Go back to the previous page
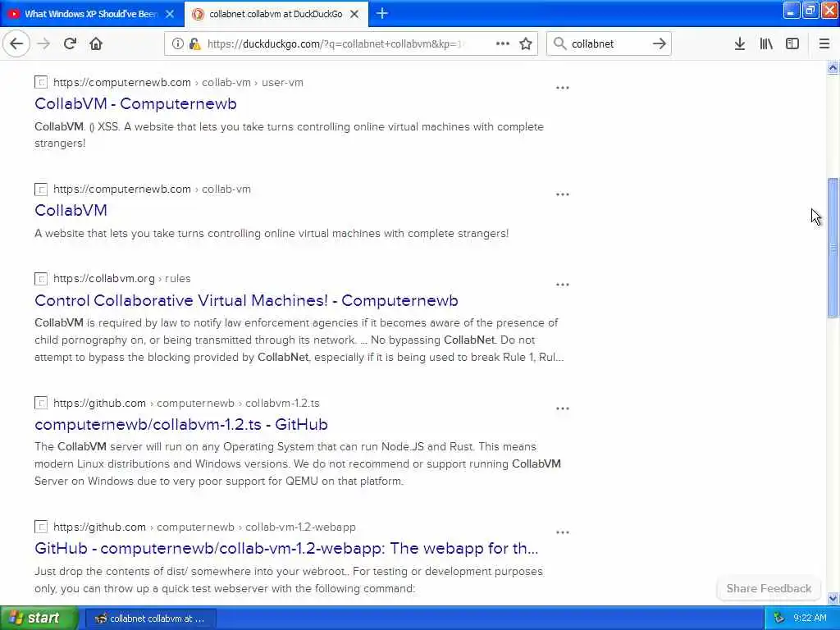 pos(16,43)
